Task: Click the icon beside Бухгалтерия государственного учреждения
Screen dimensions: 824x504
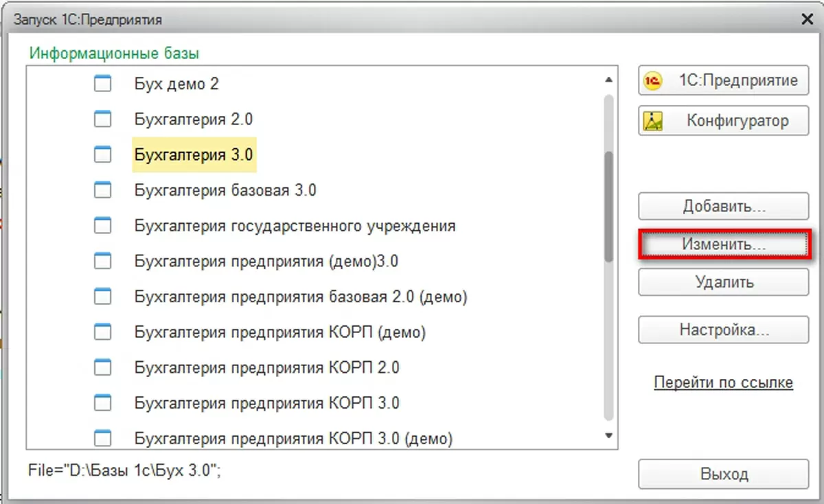Action: pos(102,225)
